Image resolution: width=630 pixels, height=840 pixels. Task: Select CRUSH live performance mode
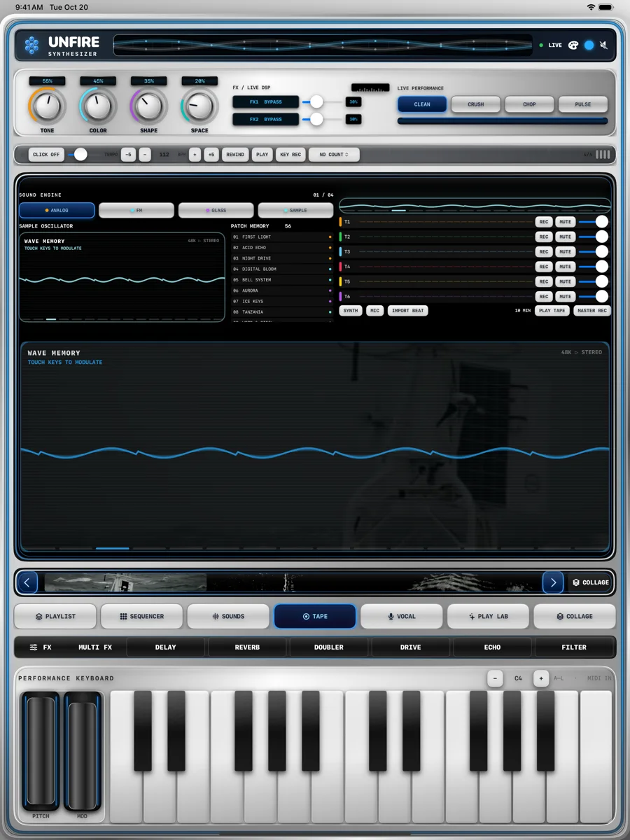click(476, 104)
